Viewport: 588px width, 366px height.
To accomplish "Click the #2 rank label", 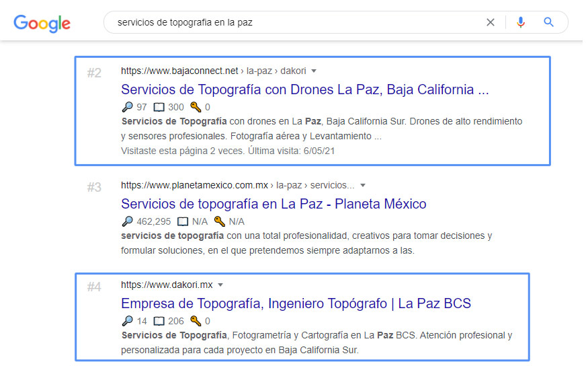I will pos(94,73).
